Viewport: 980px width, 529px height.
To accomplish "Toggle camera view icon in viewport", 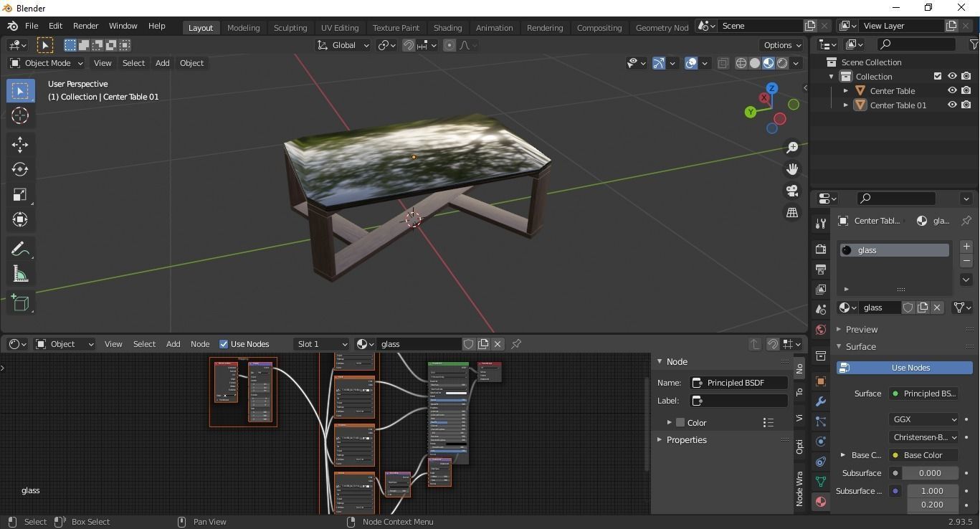I will 792,191.
